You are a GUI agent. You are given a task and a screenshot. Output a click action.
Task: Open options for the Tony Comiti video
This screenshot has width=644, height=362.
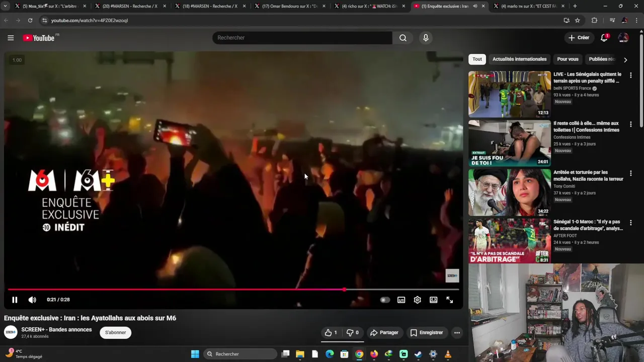coord(630,173)
